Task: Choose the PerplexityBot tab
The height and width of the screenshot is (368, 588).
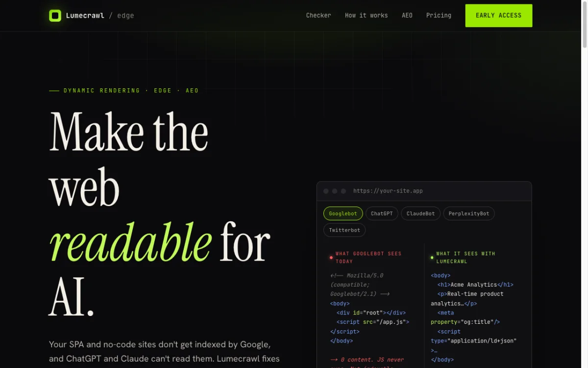Action: click(469, 214)
